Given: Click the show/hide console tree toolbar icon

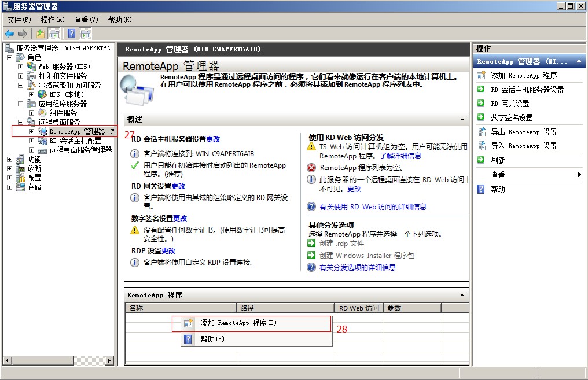Looking at the screenshot, I should click(54, 34).
